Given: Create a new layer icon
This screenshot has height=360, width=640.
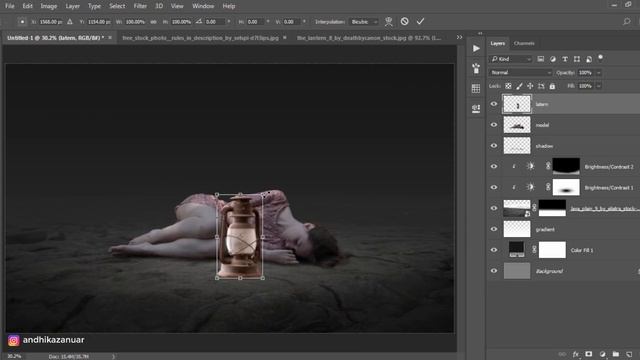Looking at the screenshot, I should [x=629, y=354].
